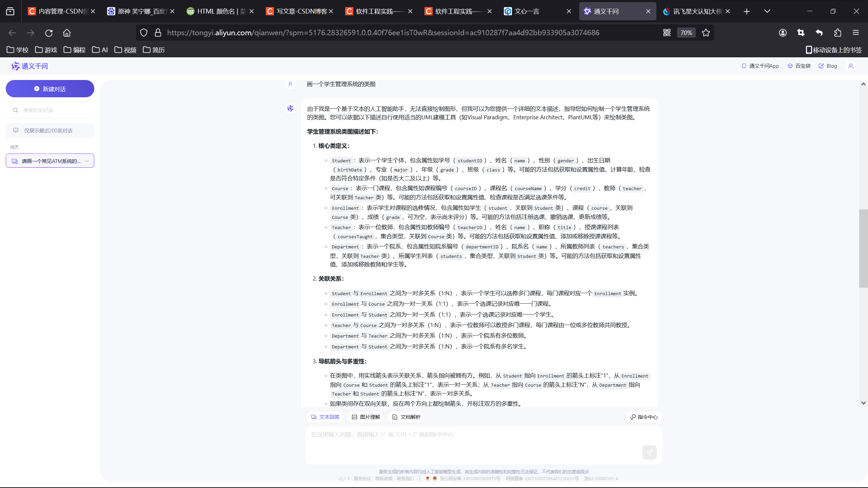Bookmark this page with the star icon
The width and height of the screenshot is (868, 488).
(706, 33)
